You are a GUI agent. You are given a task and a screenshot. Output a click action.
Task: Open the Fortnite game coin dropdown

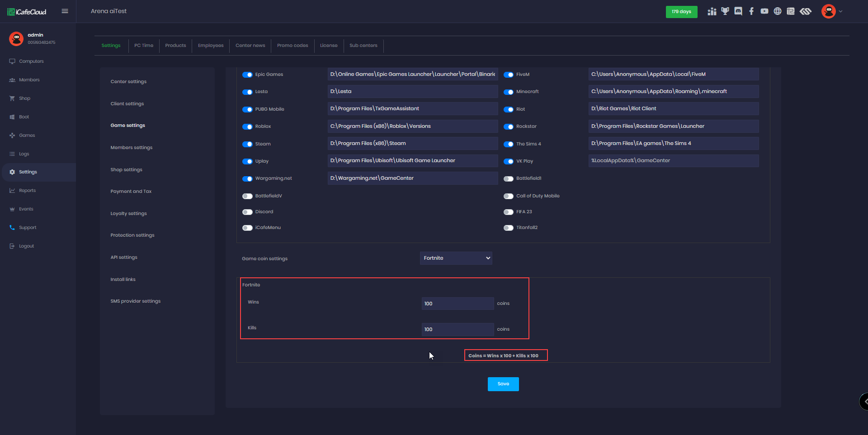pos(456,258)
